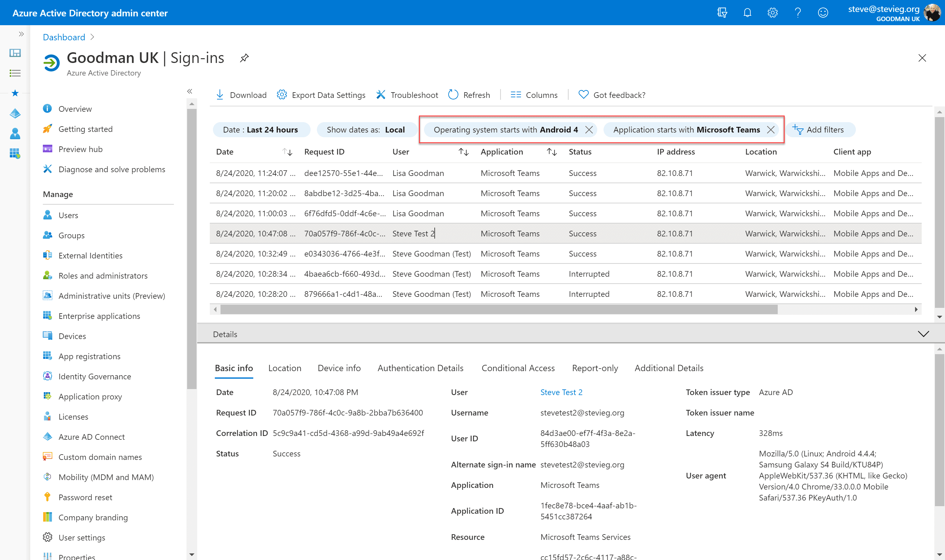Open the account avatar picture

coord(932,13)
